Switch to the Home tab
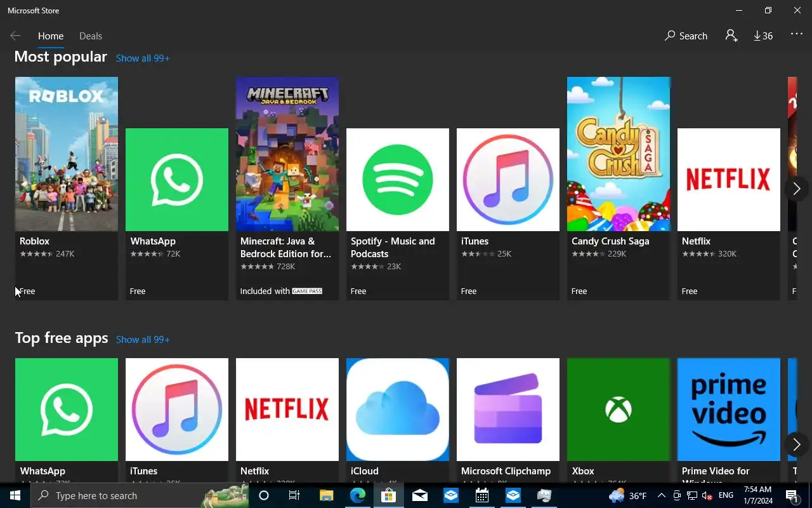 51,36
